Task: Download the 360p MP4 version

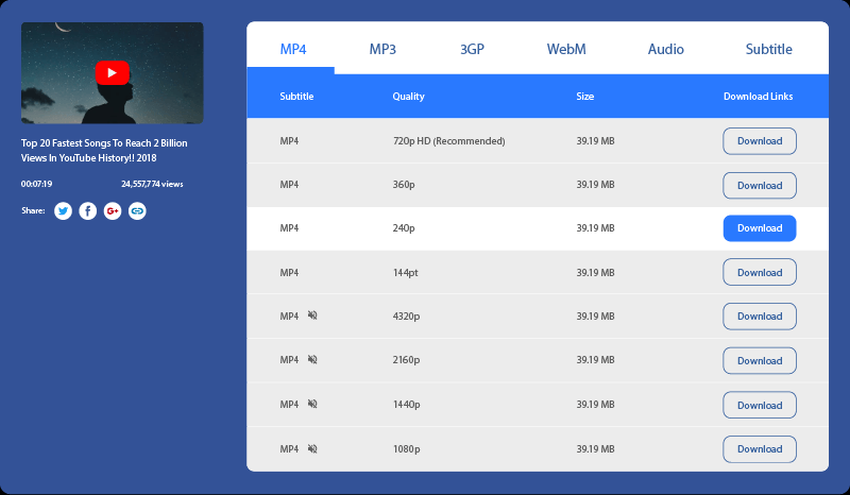Action: pyautogui.click(x=759, y=185)
